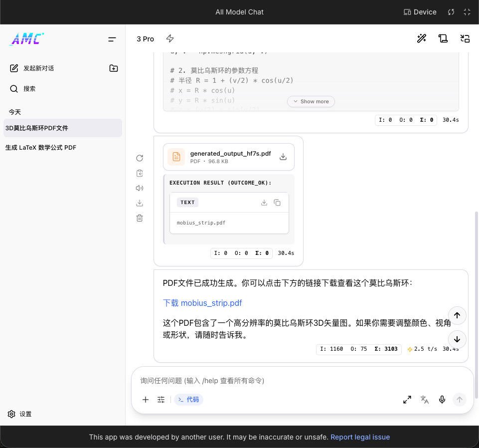Click the 2.5 t/s speed indicator
Viewport: 479px width, 448px height.
(422, 349)
